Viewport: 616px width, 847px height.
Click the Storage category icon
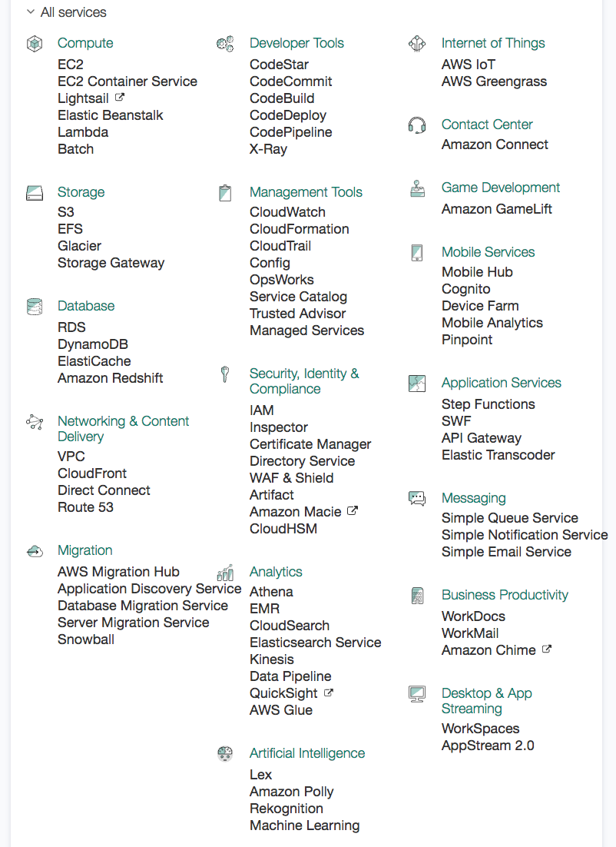(35, 193)
